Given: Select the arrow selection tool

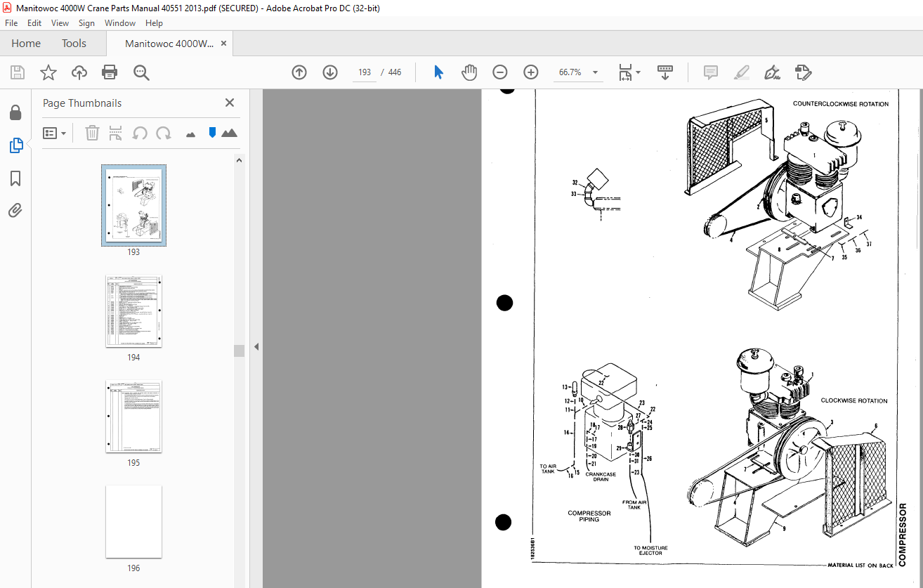Looking at the screenshot, I should click(439, 72).
